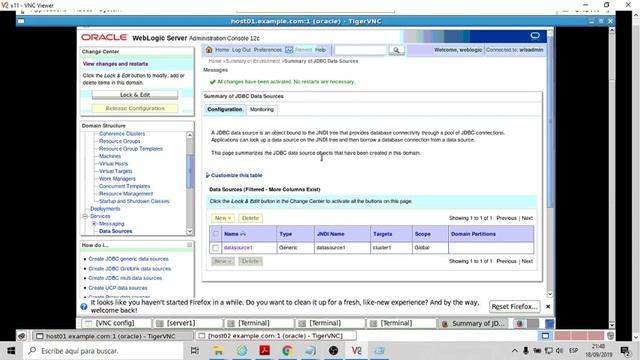Click the Domain Structure scroll up arrow
This screenshot has width=640, height=360.
[189, 135]
